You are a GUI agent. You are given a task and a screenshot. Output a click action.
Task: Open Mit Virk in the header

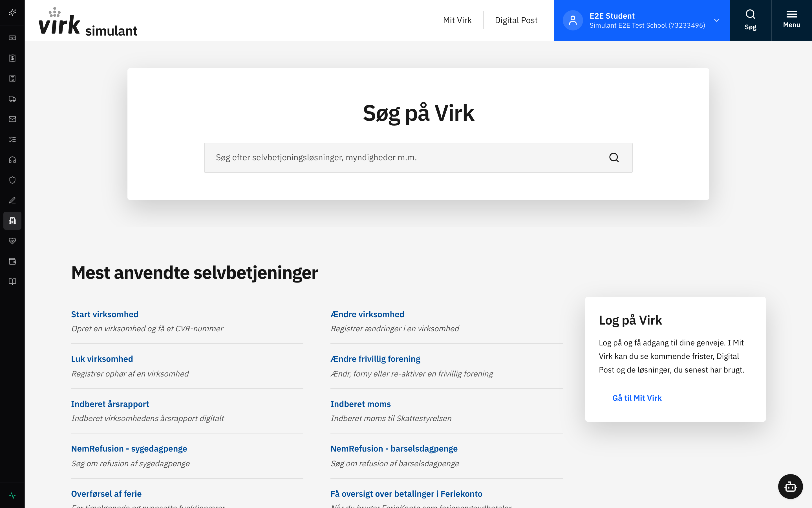(x=457, y=20)
